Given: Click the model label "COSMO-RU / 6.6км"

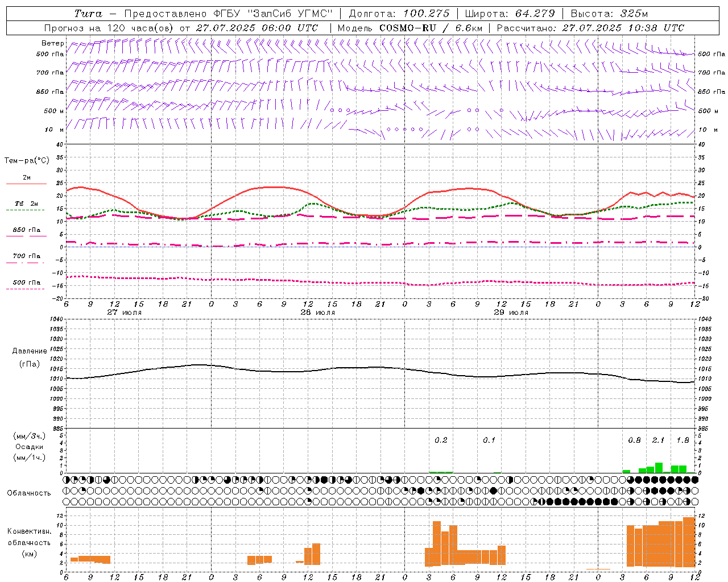Looking at the screenshot, I should click(x=431, y=28).
